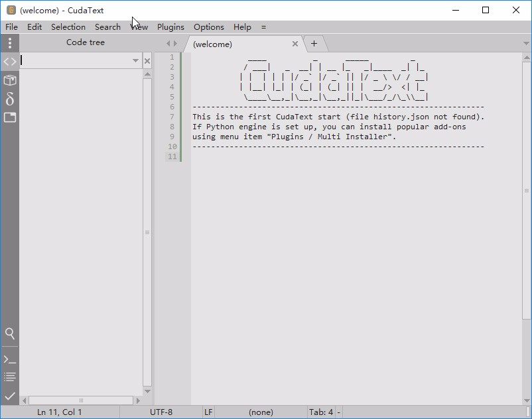Click the Code tree panel title
This screenshot has width=532, height=419.
[x=86, y=42]
